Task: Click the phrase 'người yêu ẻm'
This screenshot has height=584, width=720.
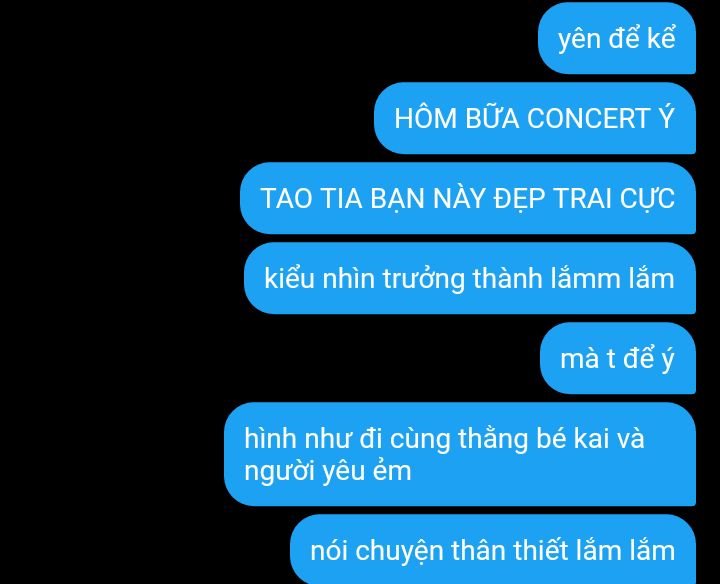Action: point(327,472)
